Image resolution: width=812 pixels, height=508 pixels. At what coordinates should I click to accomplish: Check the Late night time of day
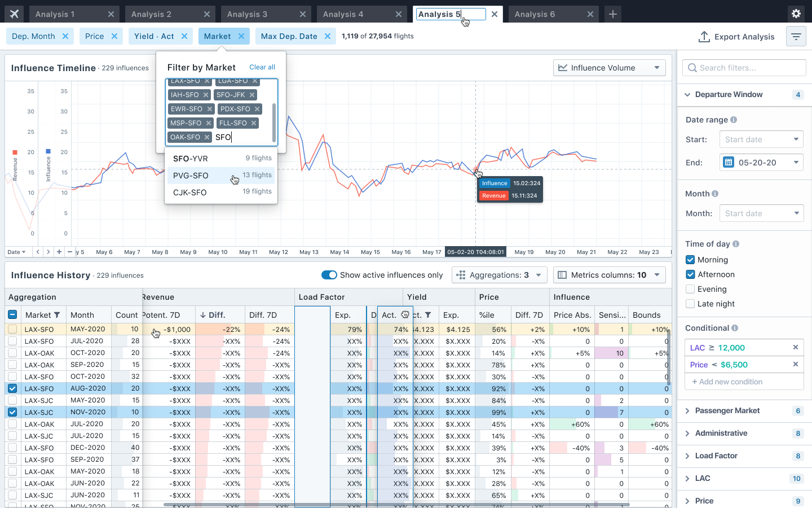[x=690, y=304]
